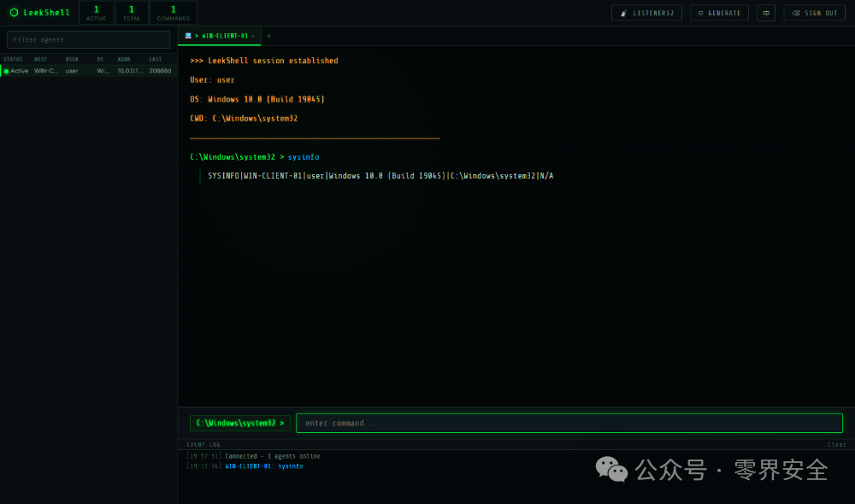This screenshot has height=504, width=855.
Task: Click the ACTIVE agents counter card
Action: tap(97, 13)
